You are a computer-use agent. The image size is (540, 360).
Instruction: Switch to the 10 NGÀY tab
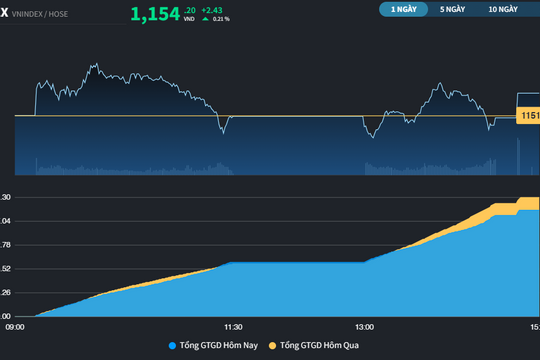(x=503, y=9)
